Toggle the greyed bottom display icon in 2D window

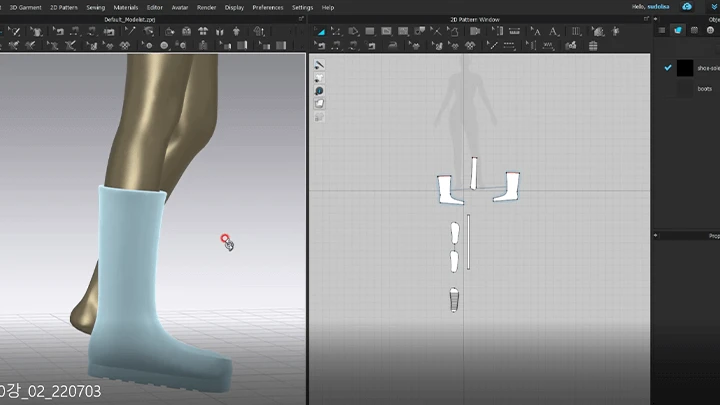(x=319, y=117)
